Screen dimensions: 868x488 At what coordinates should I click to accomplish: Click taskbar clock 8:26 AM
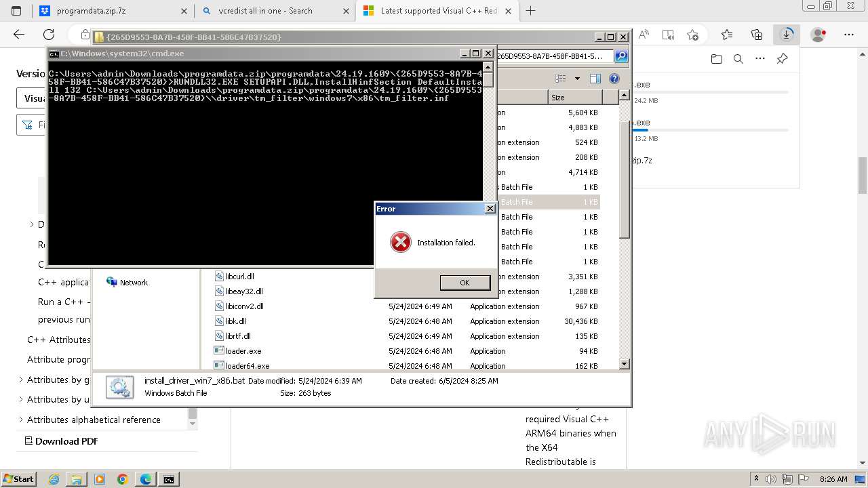(833, 479)
